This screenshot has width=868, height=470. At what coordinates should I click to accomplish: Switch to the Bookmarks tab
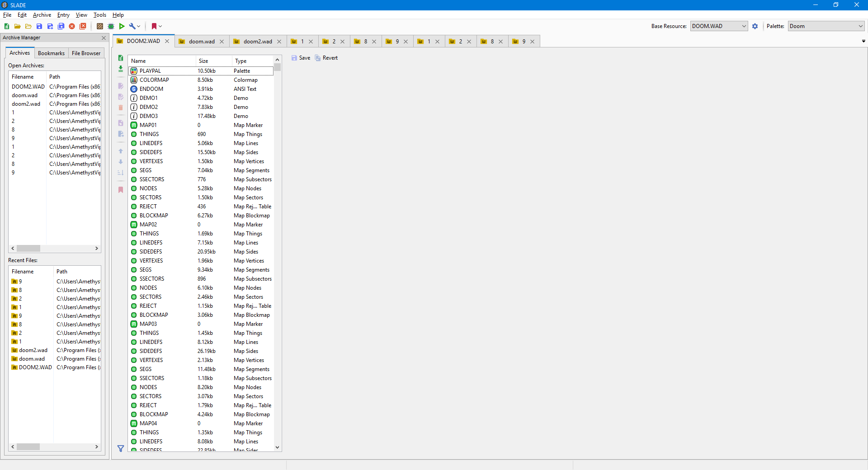(51, 53)
